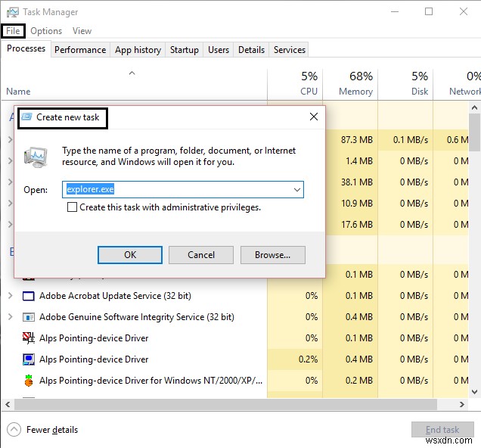Click the horizontal scrollbar thumb
This screenshot has height=448, width=481.
(225, 404)
